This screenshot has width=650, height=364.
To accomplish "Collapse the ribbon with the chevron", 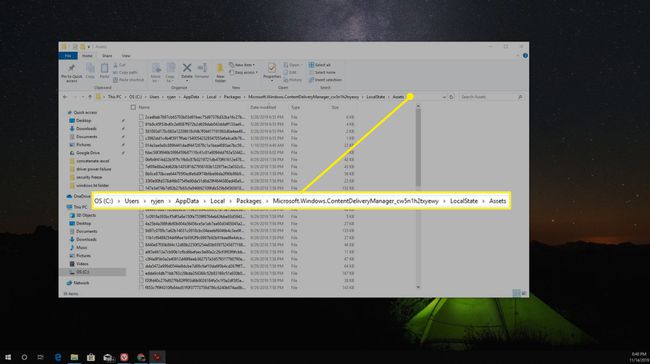I will (x=517, y=56).
